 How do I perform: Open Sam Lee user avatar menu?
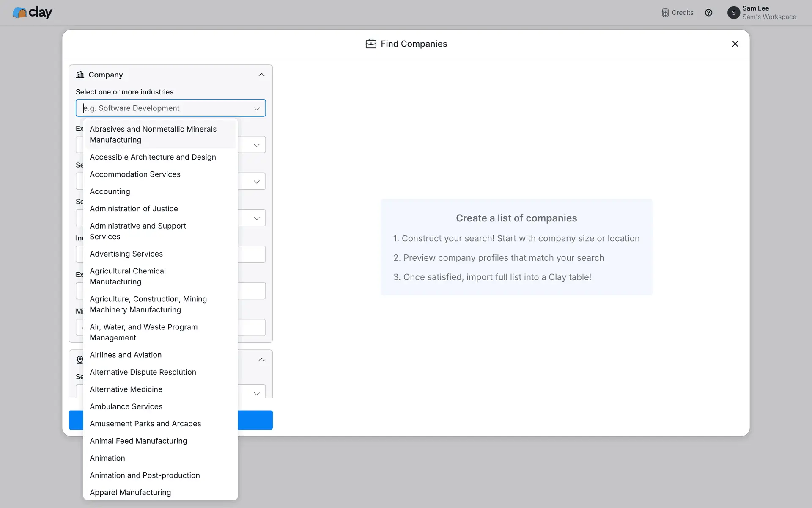click(x=733, y=13)
